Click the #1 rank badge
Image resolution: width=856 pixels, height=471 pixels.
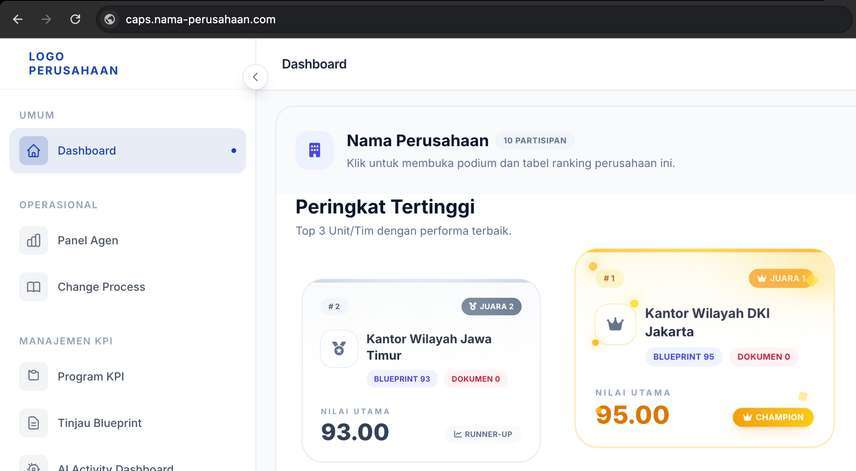point(609,278)
